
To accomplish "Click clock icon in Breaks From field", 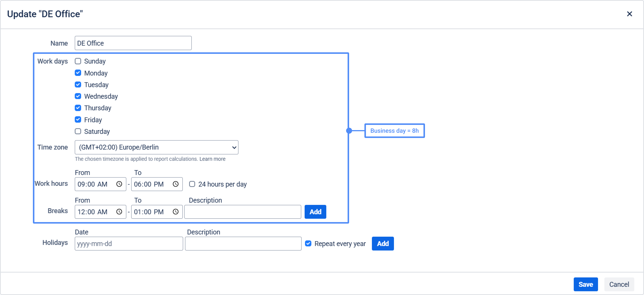I will (119, 212).
